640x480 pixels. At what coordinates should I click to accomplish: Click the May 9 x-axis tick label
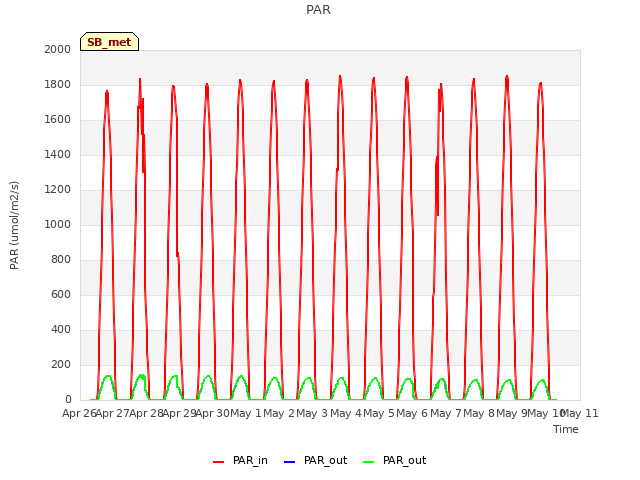pos(512,413)
